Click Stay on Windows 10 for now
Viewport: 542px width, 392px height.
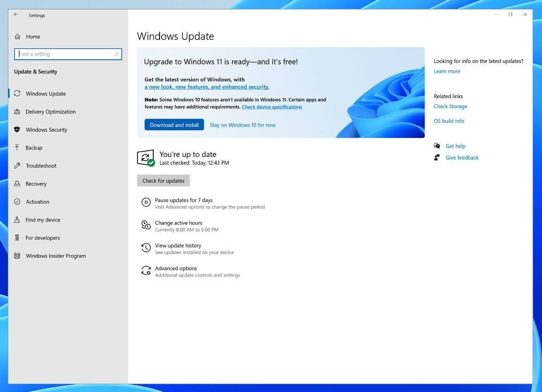point(242,125)
